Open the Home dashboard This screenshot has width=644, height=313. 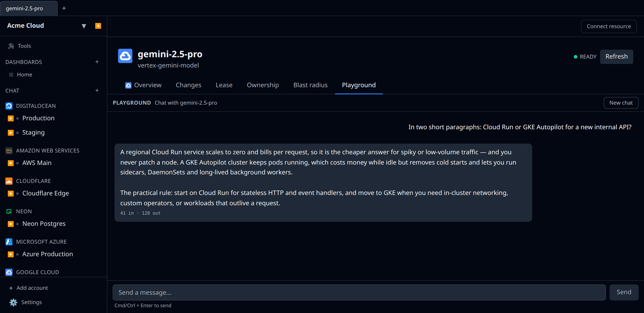[x=21, y=74]
